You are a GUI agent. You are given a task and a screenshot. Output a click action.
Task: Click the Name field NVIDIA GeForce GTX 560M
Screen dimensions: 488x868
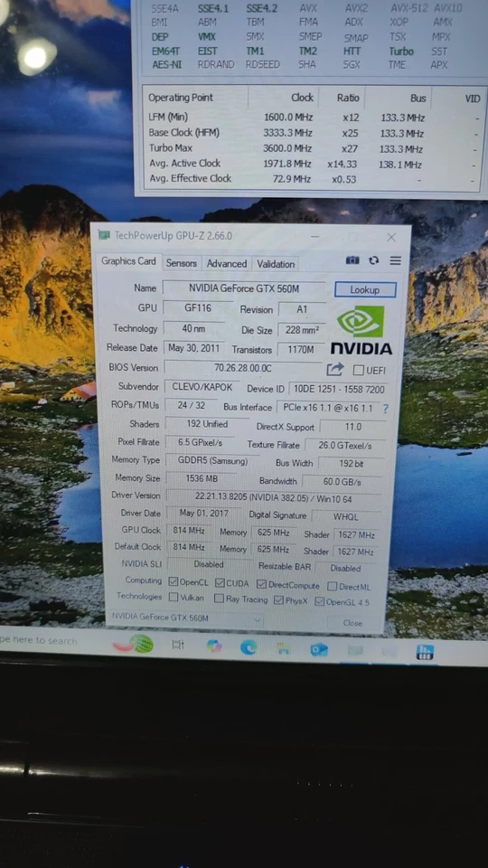pyautogui.click(x=244, y=288)
